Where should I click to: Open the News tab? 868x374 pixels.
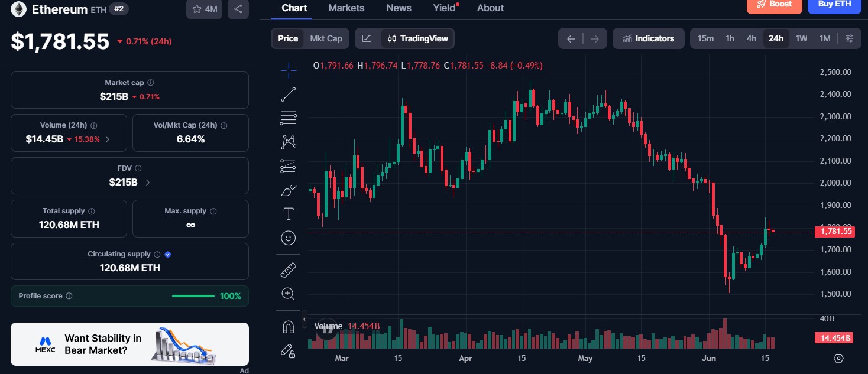click(399, 8)
